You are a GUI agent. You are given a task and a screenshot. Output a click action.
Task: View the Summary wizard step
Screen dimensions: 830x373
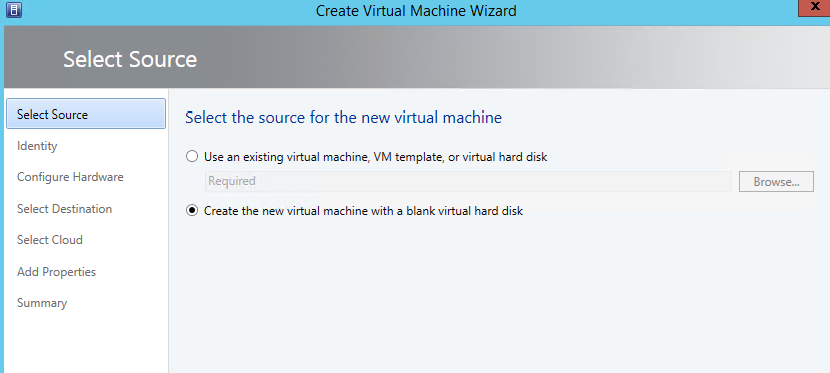point(42,303)
